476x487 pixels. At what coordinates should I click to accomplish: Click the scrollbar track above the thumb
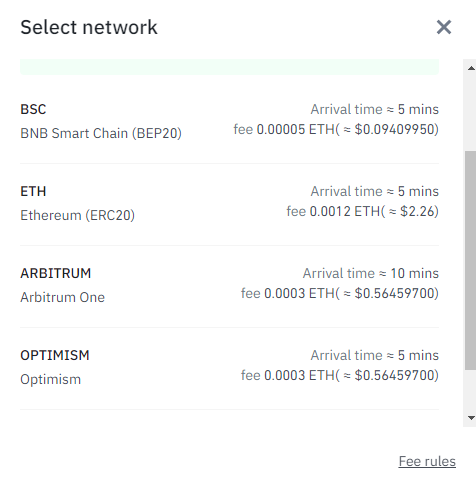[470, 112]
